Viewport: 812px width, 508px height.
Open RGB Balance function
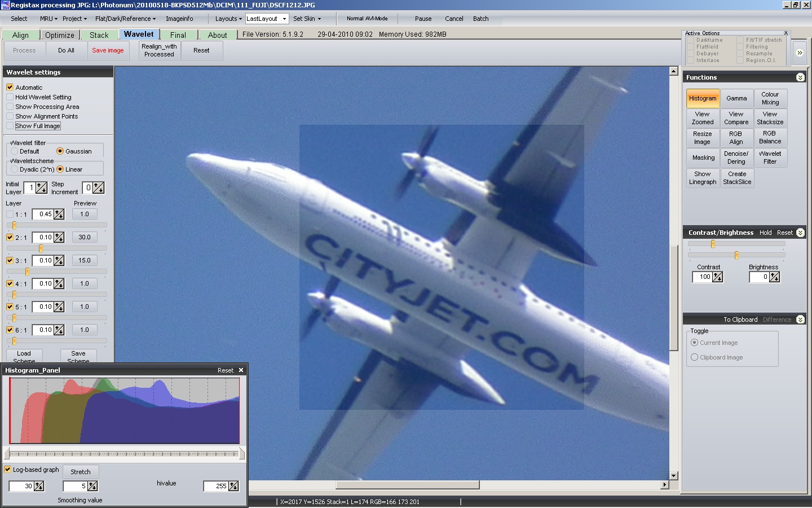[x=770, y=138]
